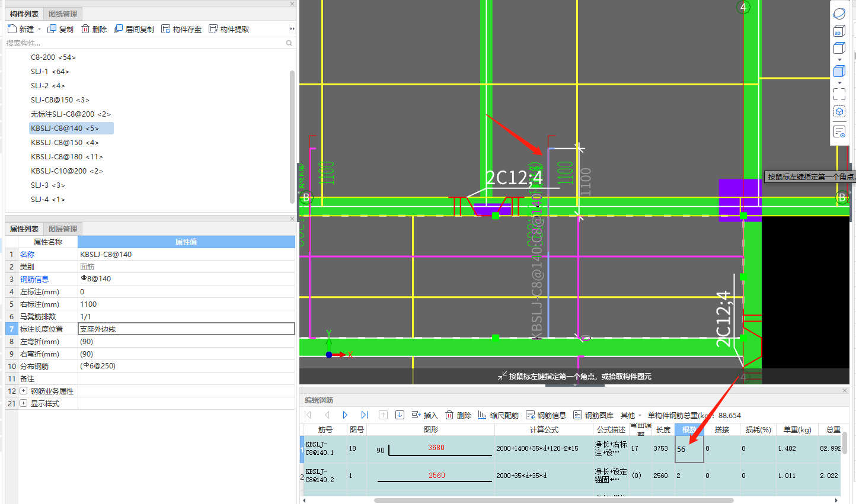Click the 右标注 value 1100

pyautogui.click(x=187, y=304)
